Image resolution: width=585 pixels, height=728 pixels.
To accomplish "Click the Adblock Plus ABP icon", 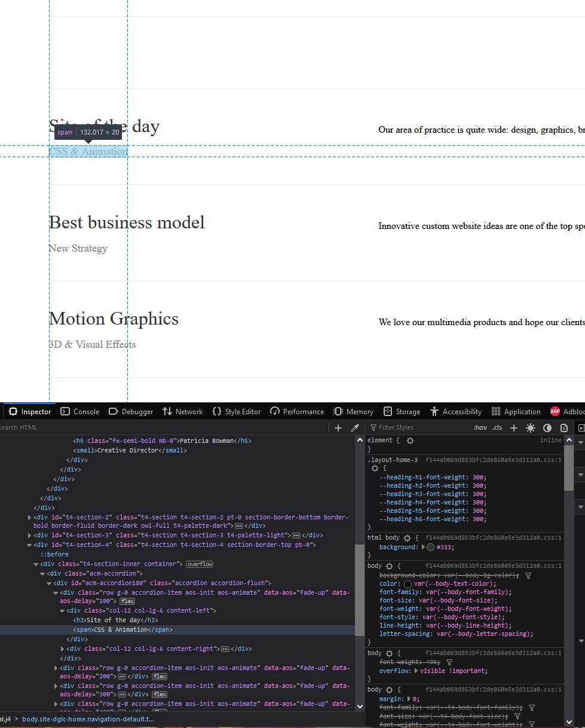I will [555, 411].
